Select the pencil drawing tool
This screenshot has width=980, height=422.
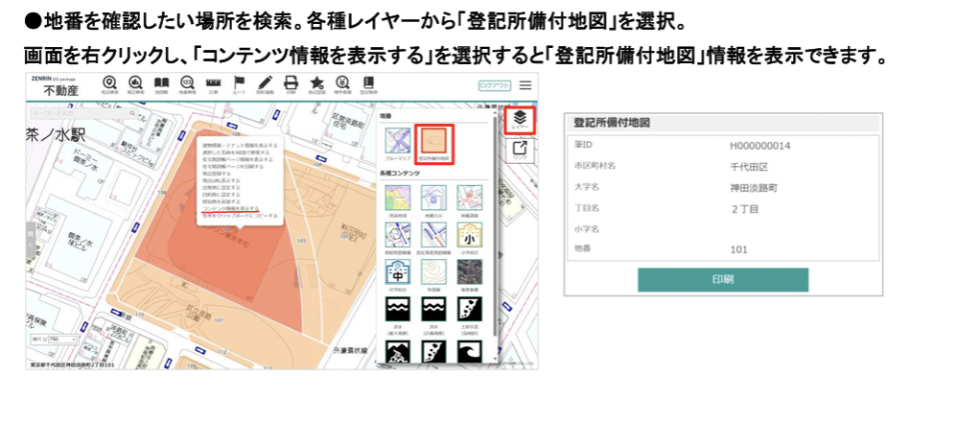click(x=265, y=84)
